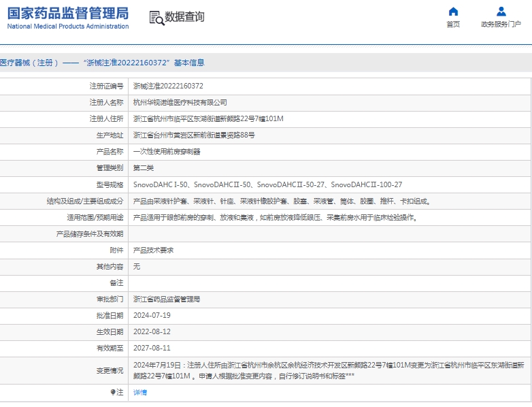Screen dimensions: 532x407
Task: Click attachment value 产品技术要求
Action: coord(153,250)
